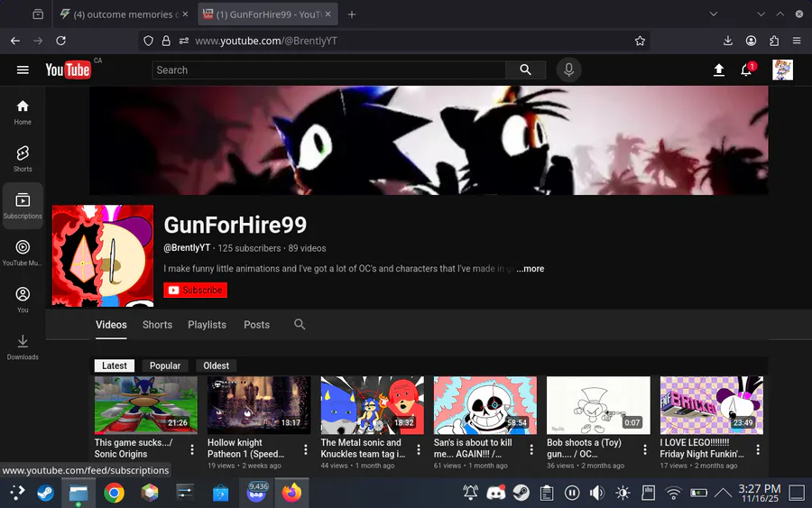
Task: Click the search magnifier button
Action: pos(525,69)
